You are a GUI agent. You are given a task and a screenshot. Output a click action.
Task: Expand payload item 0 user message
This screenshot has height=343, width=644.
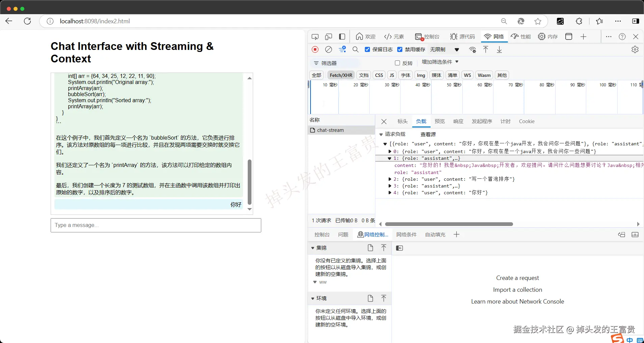pyautogui.click(x=390, y=152)
